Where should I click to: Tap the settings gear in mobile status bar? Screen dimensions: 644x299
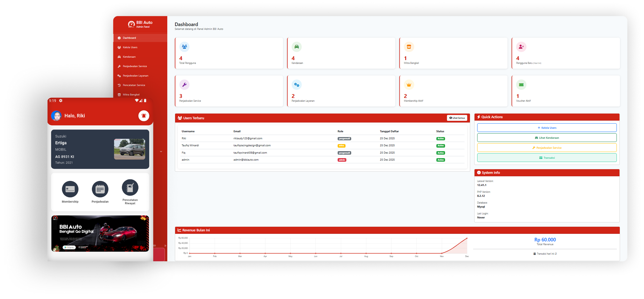(61, 101)
